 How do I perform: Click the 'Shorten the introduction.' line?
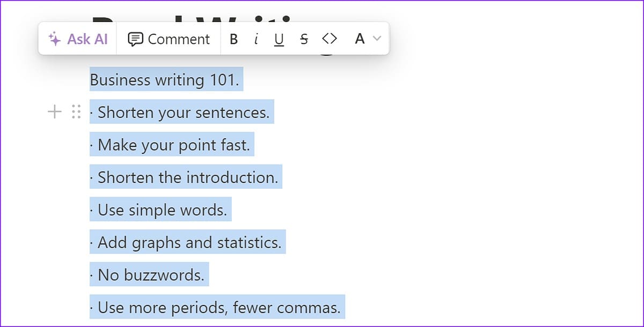click(x=186, y=177)
